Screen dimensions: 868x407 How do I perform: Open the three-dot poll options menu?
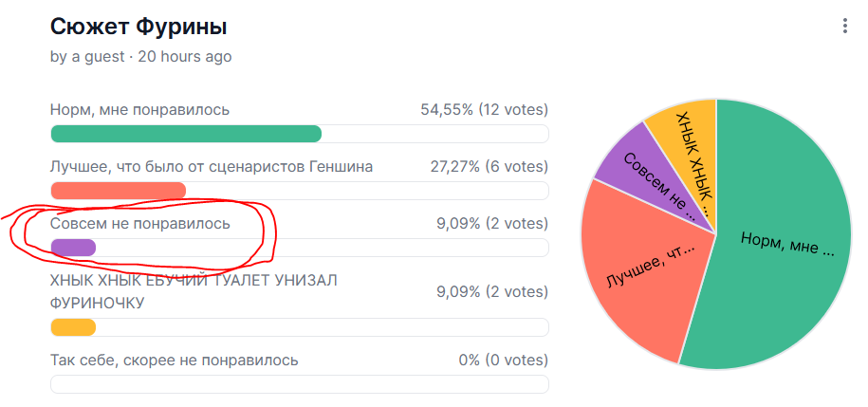(844, 27)
